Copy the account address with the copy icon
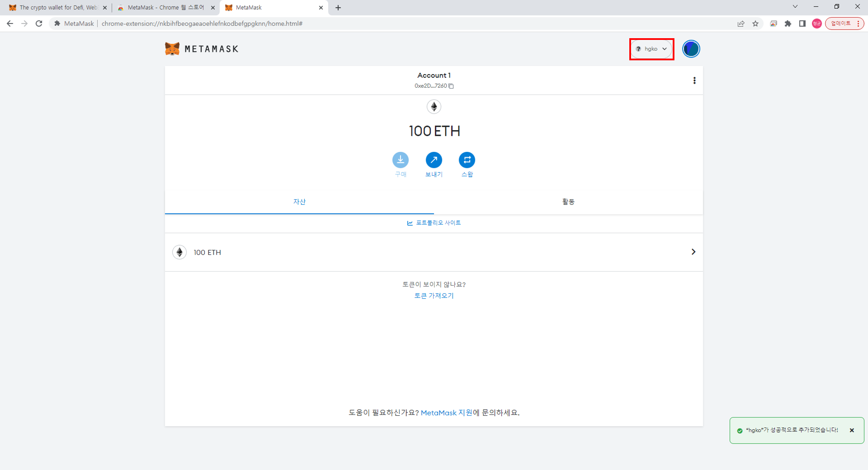This screenshot has height=470, width=868. 451,86
